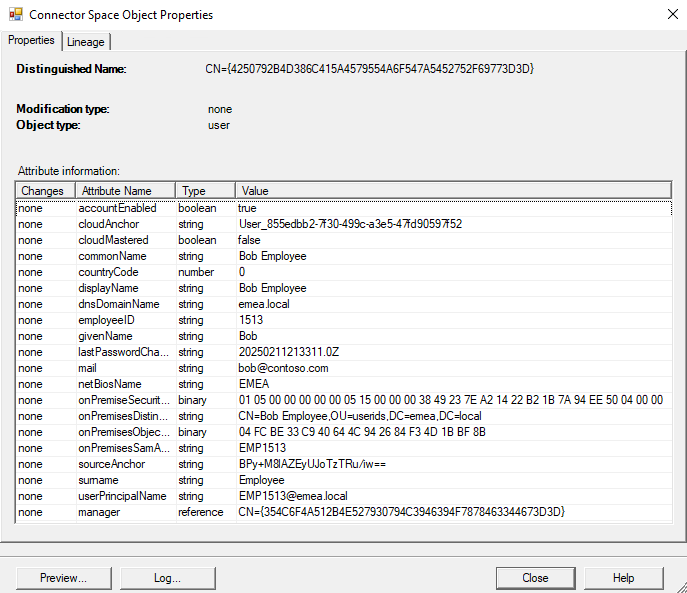
Task: Click the value EMEA in netBiosName row
Action: [x=254, y=384]
